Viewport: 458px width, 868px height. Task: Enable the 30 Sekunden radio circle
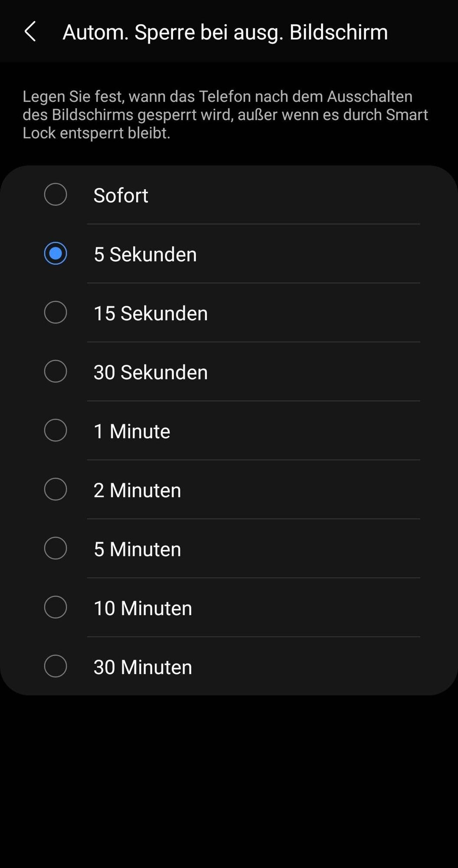pyautogui.click(x=56, y=371)
